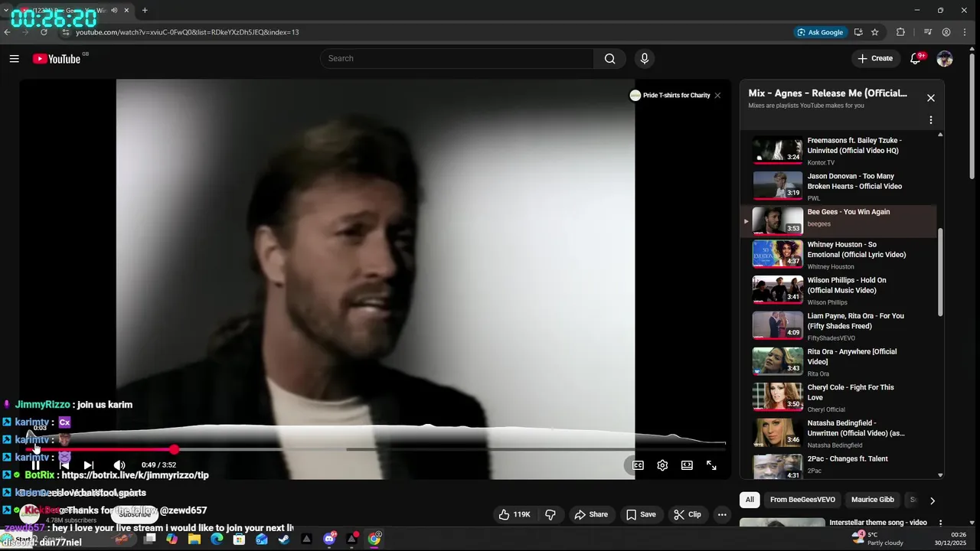Focus the YouTube search field
This screenshot has width=980, height=551.
457,58
